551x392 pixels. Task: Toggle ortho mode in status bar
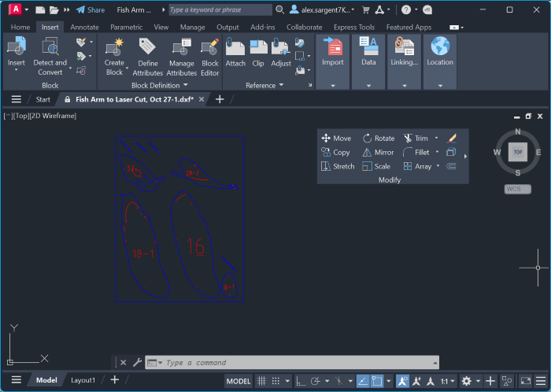tap(300, 381)
